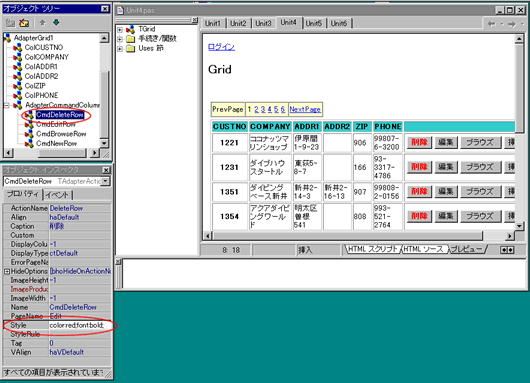Image resolution: width=530 pixels, height=383 pixels.
Task: Click the Unit4.pas document icon in title bar
Action: click(120, 10)
